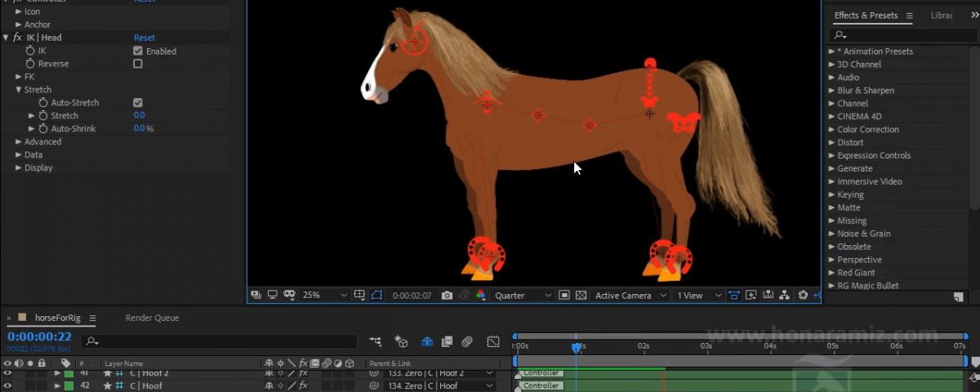Expand the Data group
Screen dimensions: 980x392
(19, 155)
